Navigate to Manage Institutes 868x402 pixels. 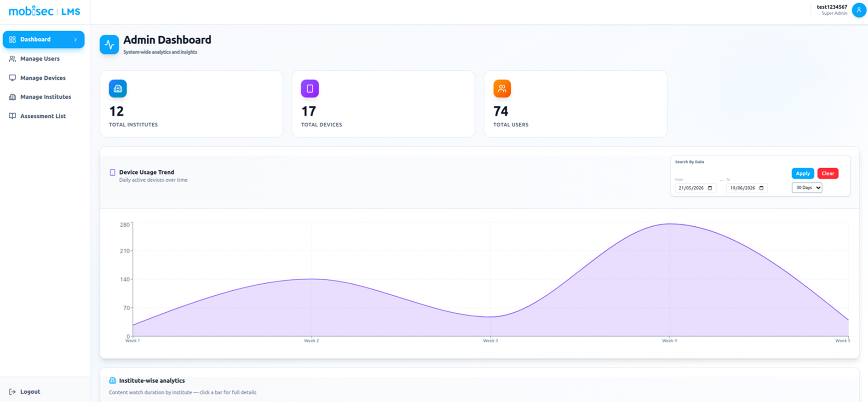[x=46, y=97]
